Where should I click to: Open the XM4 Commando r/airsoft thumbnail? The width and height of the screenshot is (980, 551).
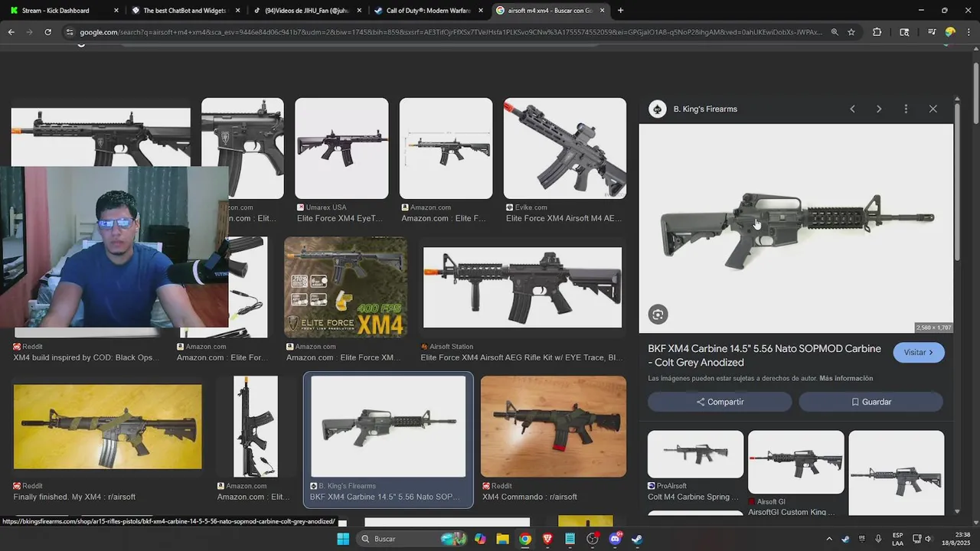click(554, 426)
